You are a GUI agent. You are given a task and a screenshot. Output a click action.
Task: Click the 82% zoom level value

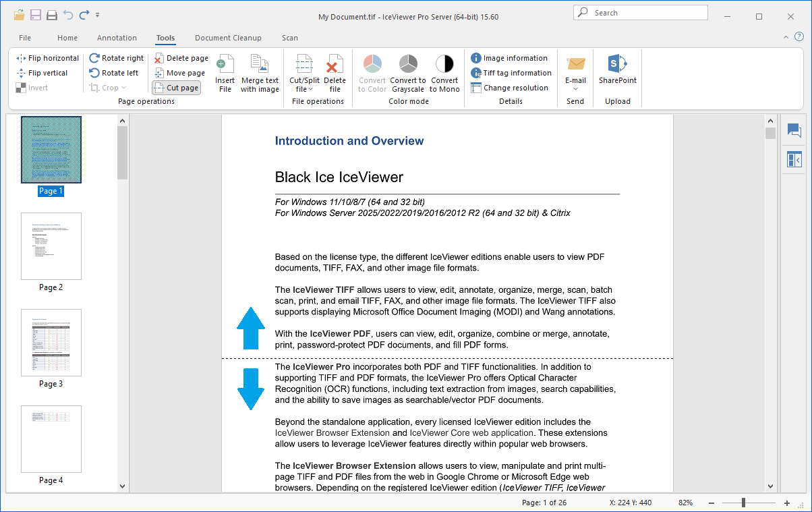pos(686,503)
